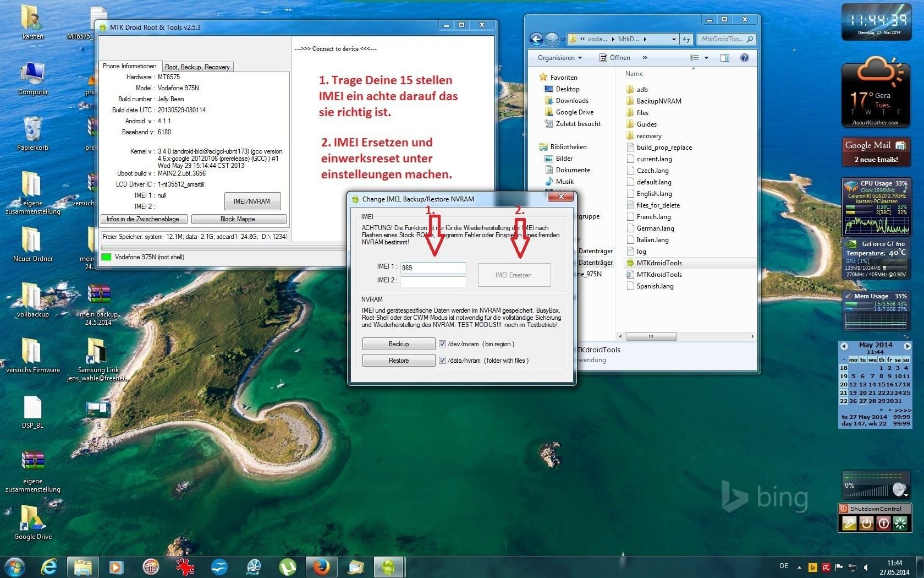Switch to Root, Backup, Recovery tab
This screenshot has width=924, height=578.
pos(197,67)
